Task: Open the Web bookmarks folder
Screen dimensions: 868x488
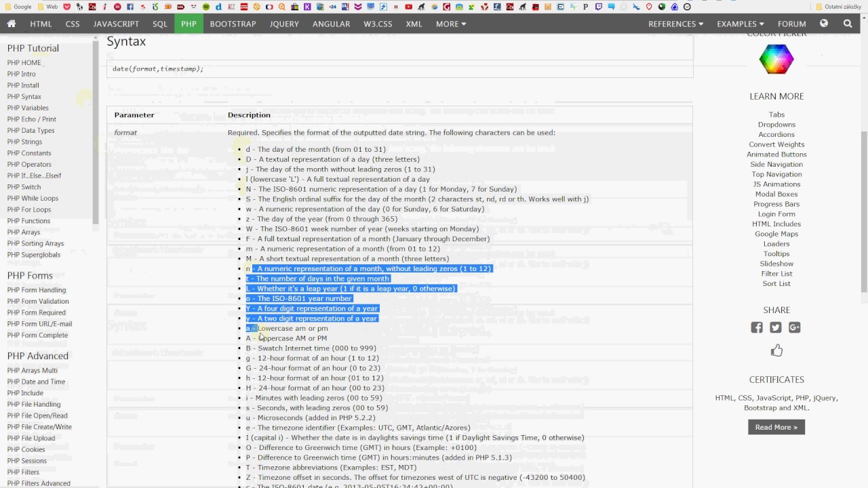Action: [x=47, y=7]
